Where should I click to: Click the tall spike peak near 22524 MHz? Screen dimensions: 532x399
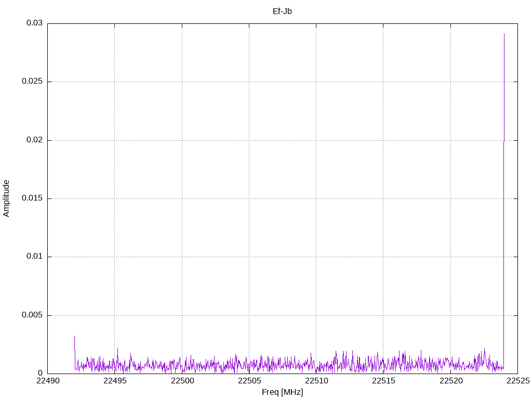[x=504, y=34]
